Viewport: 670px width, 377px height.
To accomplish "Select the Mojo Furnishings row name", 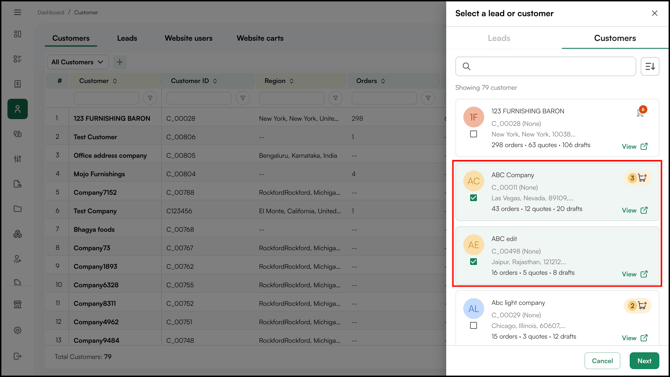I will 99,174.
